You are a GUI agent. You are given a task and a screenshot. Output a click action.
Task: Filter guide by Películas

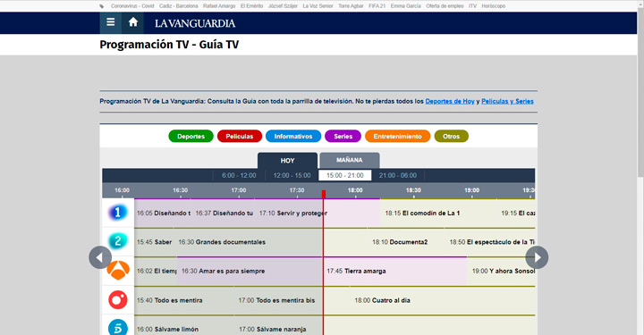240,136
